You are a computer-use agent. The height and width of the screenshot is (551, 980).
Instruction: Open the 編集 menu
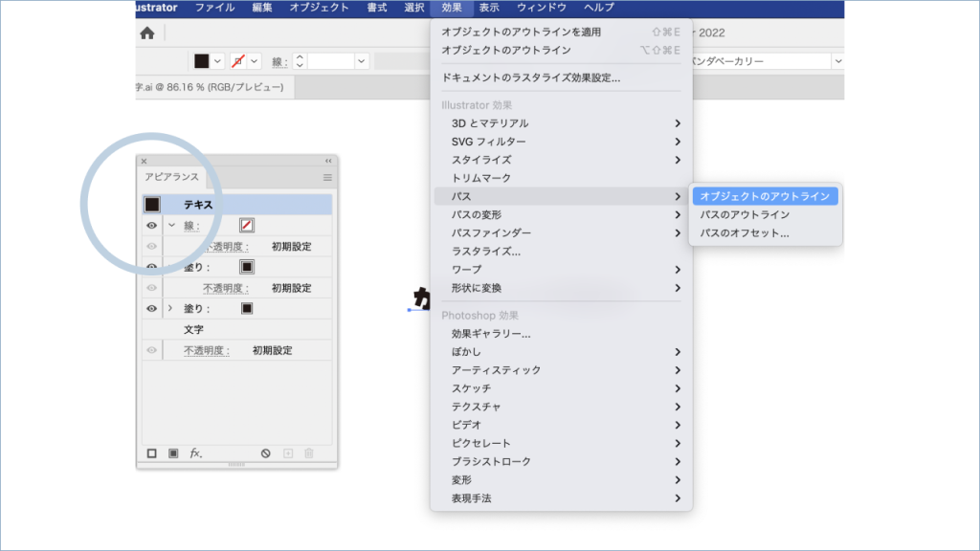click(x=262, y=8)
